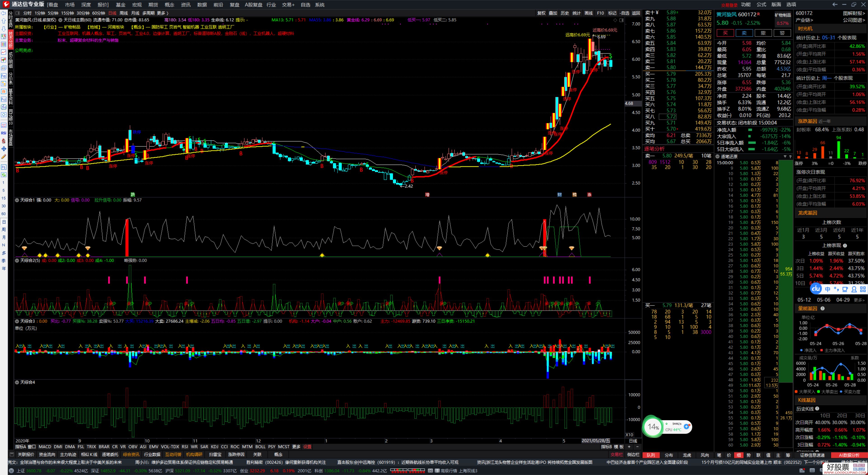Toggle the 日 daily period in left sidebar

[x=4, y=222]
